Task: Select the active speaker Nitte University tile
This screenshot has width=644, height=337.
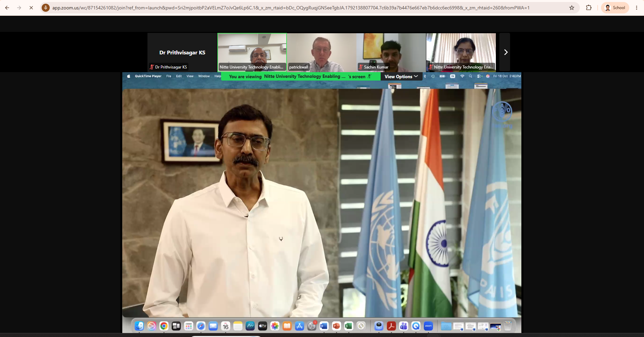Action: coord(252,52)
